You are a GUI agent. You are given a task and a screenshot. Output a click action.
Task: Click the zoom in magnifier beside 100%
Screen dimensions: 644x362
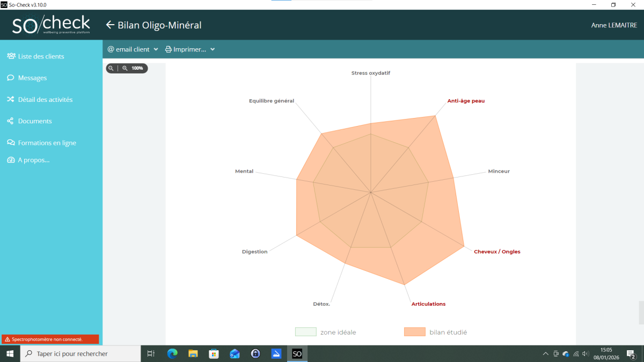pos(125,69)
